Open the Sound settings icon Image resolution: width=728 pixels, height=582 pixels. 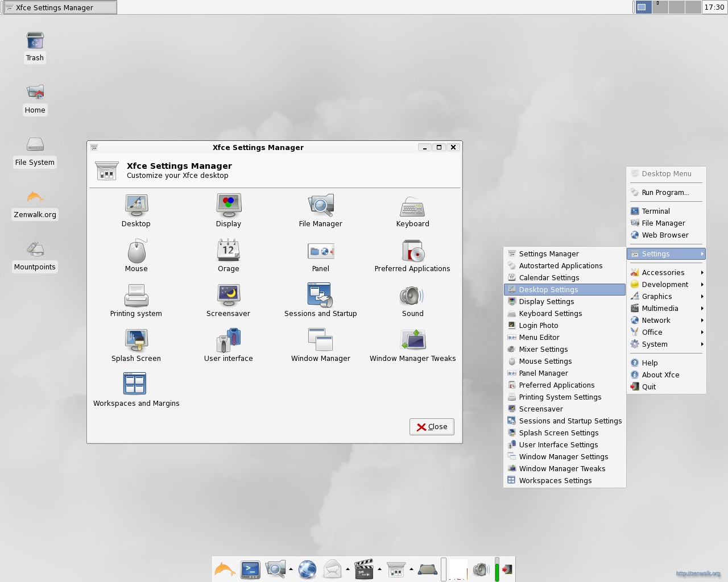(413, 301)
